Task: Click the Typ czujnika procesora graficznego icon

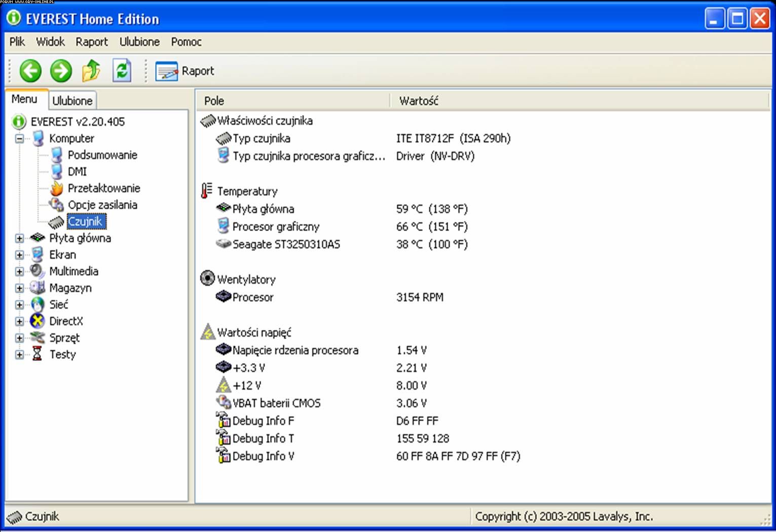Action: 223,156
